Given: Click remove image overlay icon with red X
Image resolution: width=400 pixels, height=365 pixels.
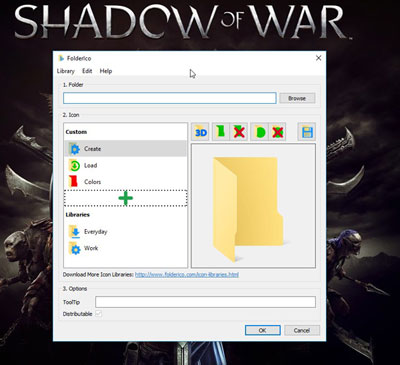Looking at the screenshot, I should tap(277, 132).
